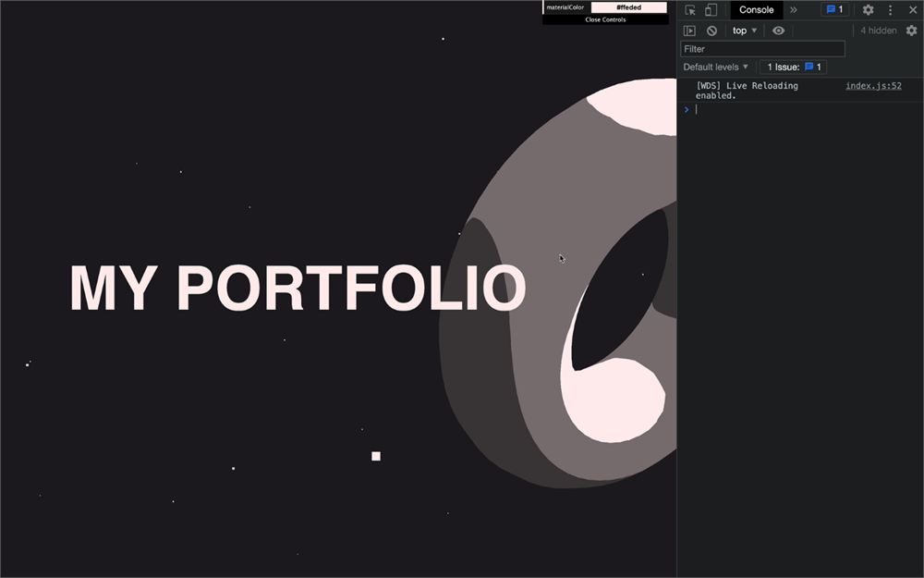Open the materialColor #ffeded color swatch

(628, 7)
